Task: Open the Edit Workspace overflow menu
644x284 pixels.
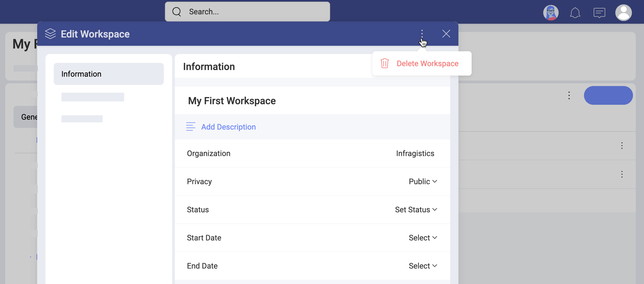Action: pos(422,34)
